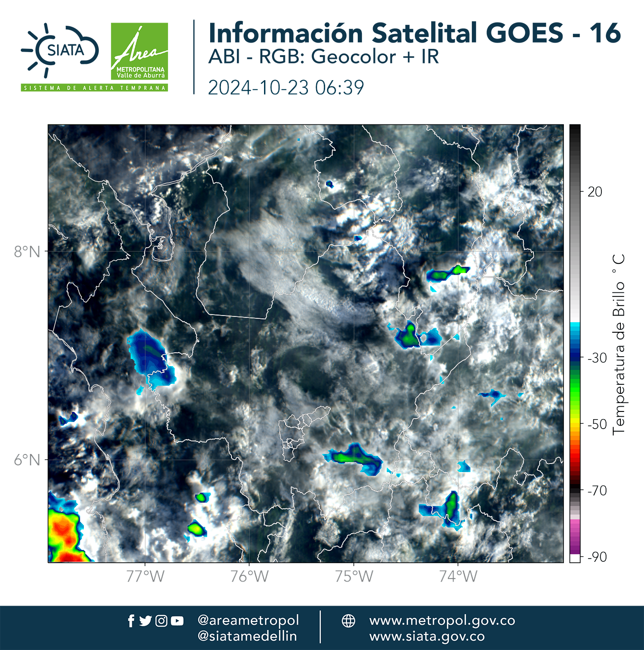Click the green Área Metropolitana logo
This screenshot has height=650, width=644.
point(139,52)
